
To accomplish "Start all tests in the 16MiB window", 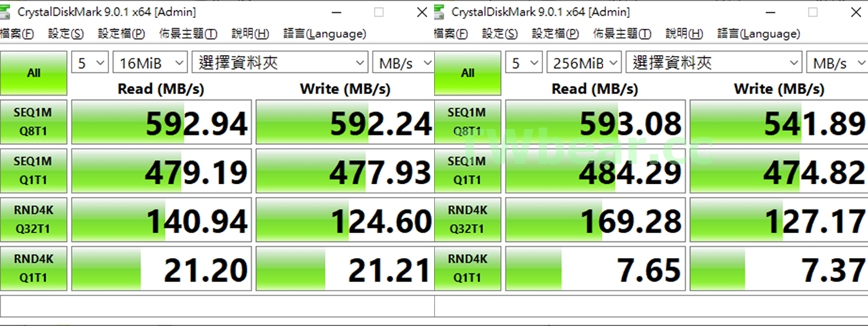I will pyautogui.click(x=34, y=72).
